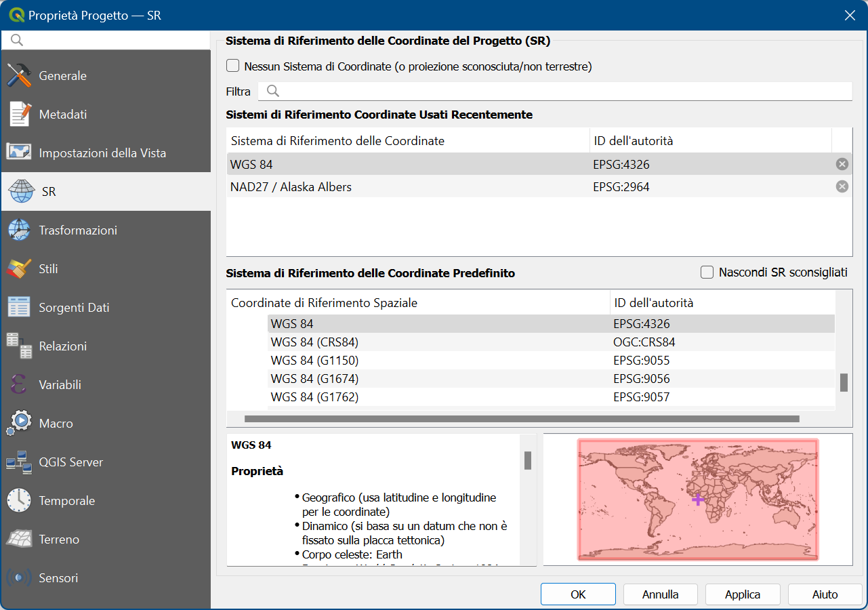
Task: Open the Variabili tab
Action: (105, 385)
